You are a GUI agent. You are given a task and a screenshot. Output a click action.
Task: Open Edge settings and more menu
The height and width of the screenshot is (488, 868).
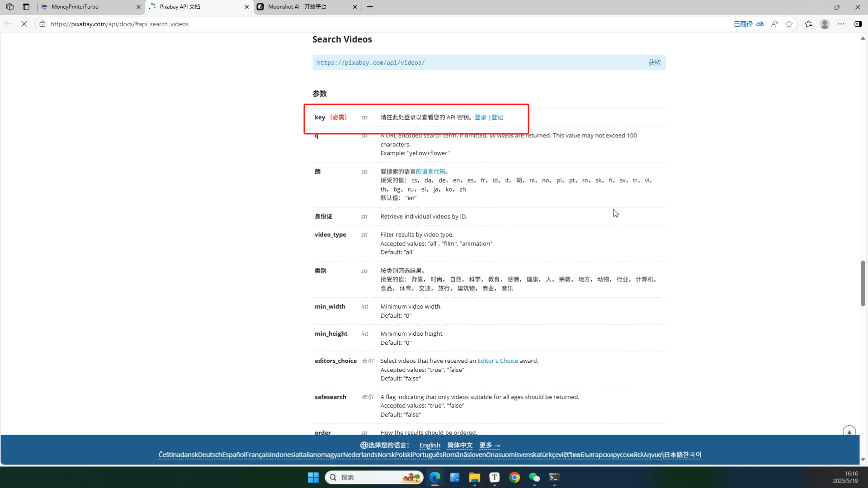(x=841, y=24)
